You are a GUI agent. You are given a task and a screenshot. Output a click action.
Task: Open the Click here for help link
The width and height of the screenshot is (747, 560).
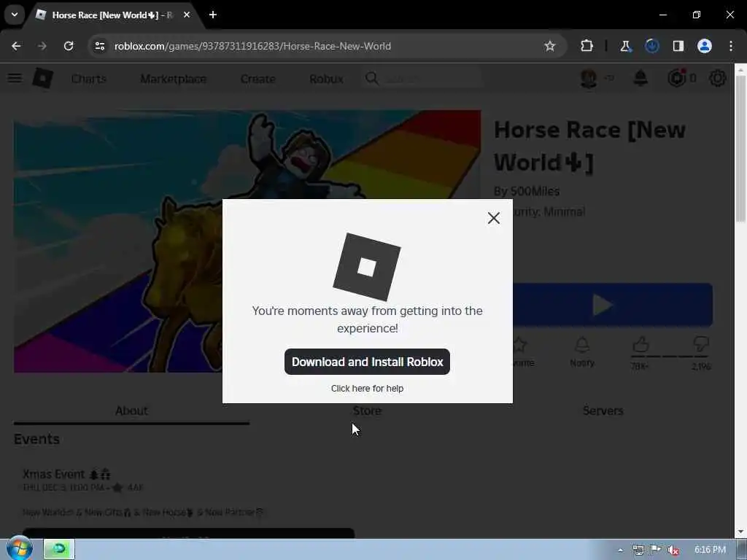pos(367,389)
